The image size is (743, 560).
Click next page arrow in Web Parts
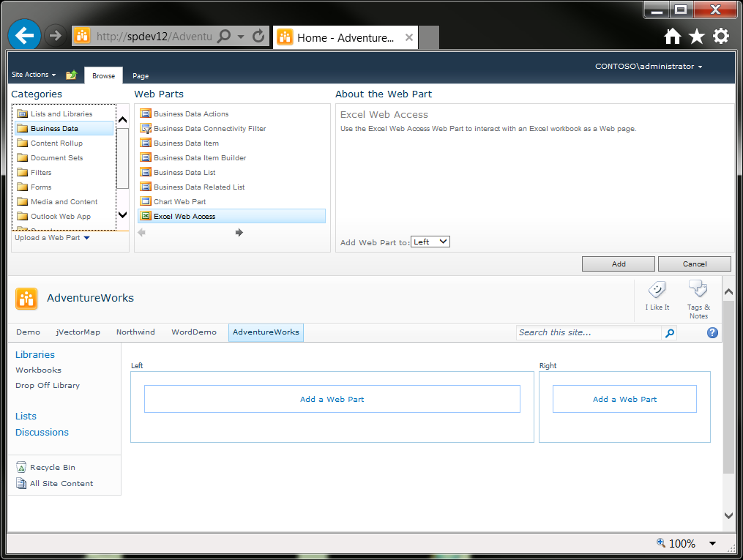click(x=239, y=232)
